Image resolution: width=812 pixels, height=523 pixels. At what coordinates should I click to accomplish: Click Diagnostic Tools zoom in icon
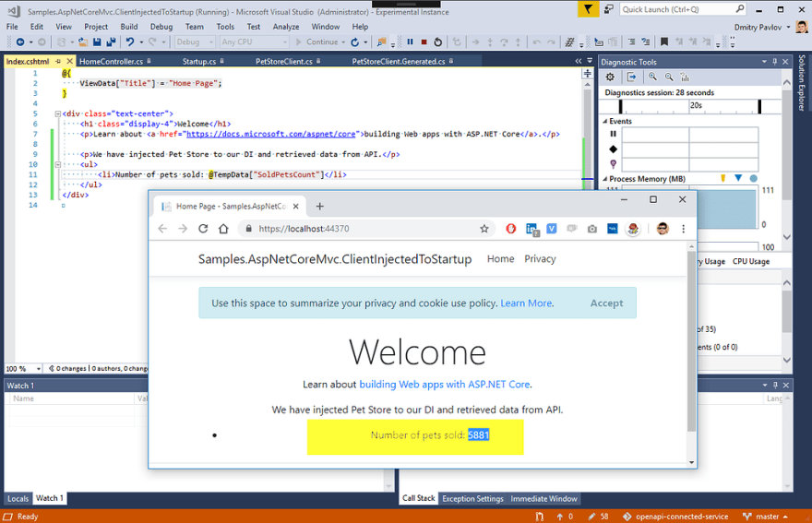tap(652, 77)
